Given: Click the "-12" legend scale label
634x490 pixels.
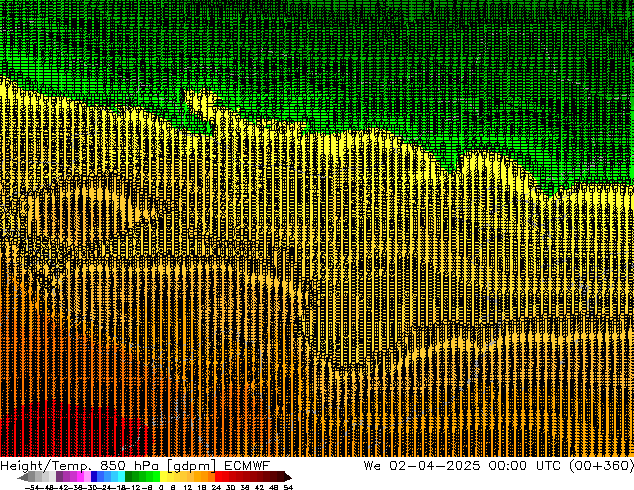Looking at the screenshot, I should (136, 487).
